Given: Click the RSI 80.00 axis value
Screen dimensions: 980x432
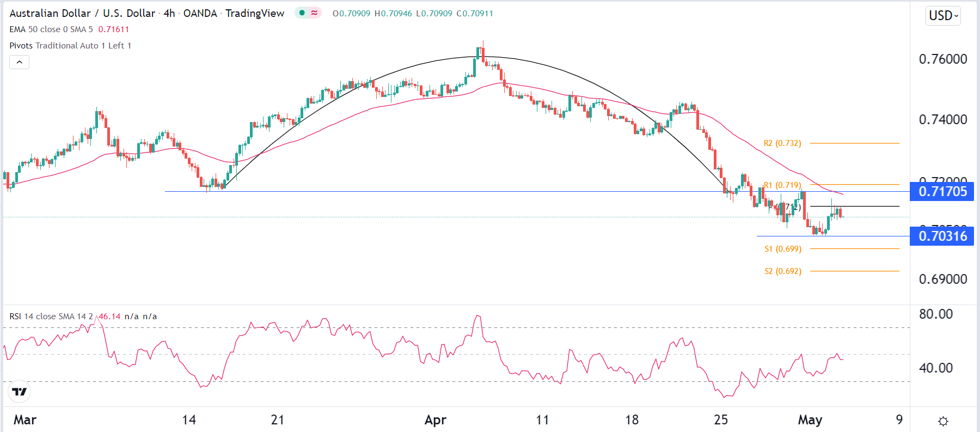Looking at the screenshot, I should point(936,314).
